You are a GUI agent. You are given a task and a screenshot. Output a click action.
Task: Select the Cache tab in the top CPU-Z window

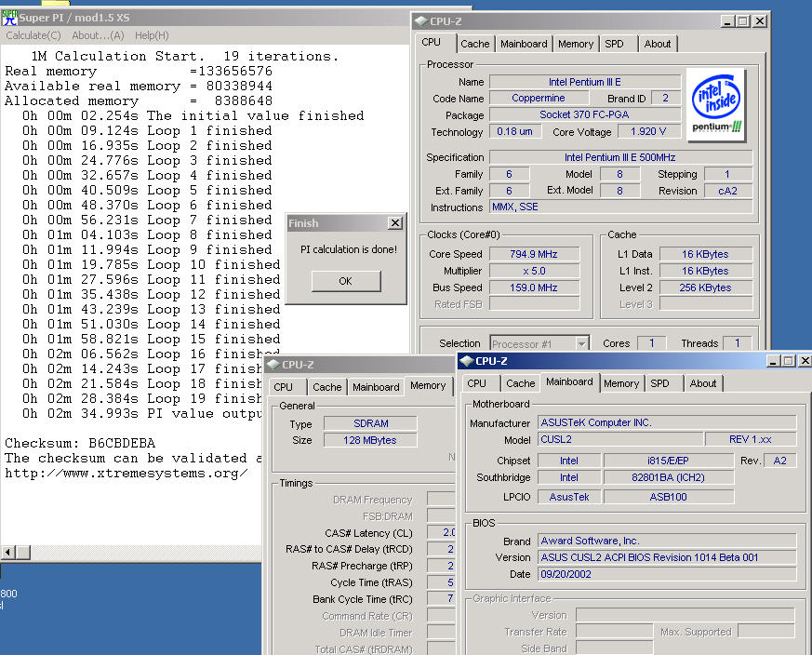[475, 44]
